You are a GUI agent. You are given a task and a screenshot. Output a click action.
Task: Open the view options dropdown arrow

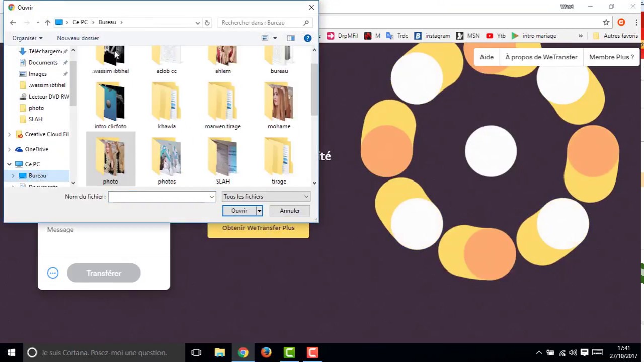coord(275,38)
